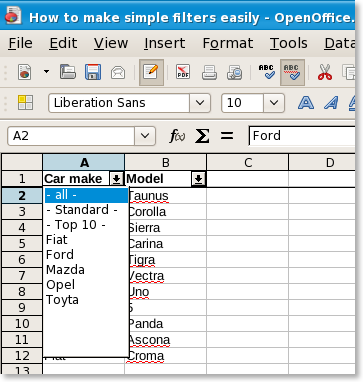The width and height of the screenshot is (363, 382).
Task: Open the Styles and Formatting icon
Action: [25, 103]
